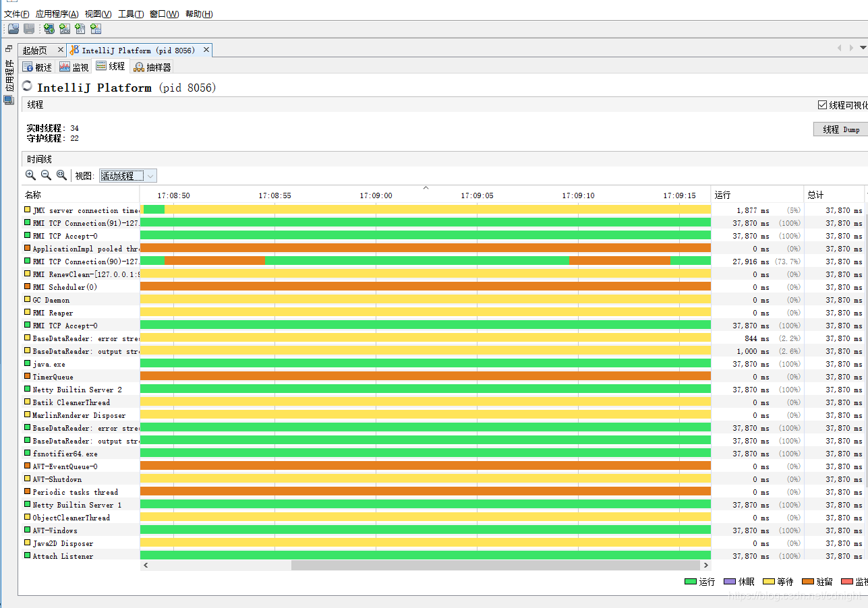Open the 抽样器 sub-tab
Image resolution: width=868 pixels, height=608 pixels.
coord(152,67)
